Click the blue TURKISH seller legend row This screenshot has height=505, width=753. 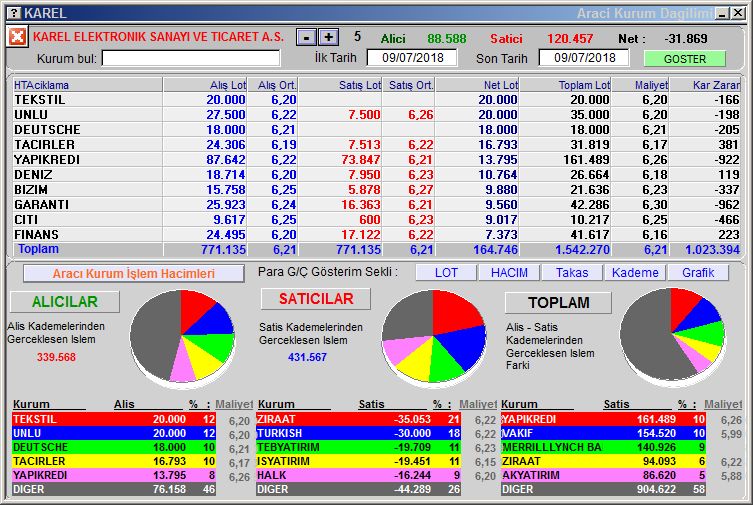pyautogui.click(x=358, y=433)
